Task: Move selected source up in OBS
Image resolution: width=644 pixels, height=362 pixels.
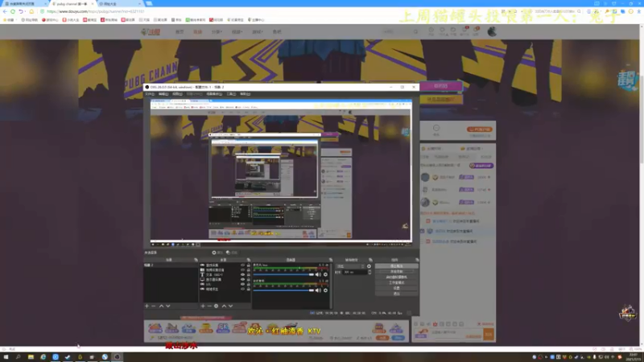Action: [224, 306]
